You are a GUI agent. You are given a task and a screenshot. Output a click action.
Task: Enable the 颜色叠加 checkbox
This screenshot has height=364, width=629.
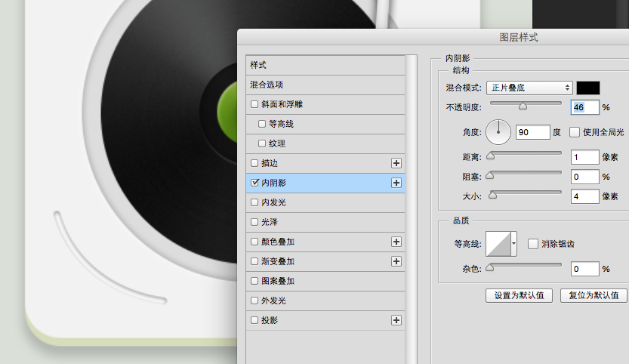pyautogui.click(x=254, y=242)
